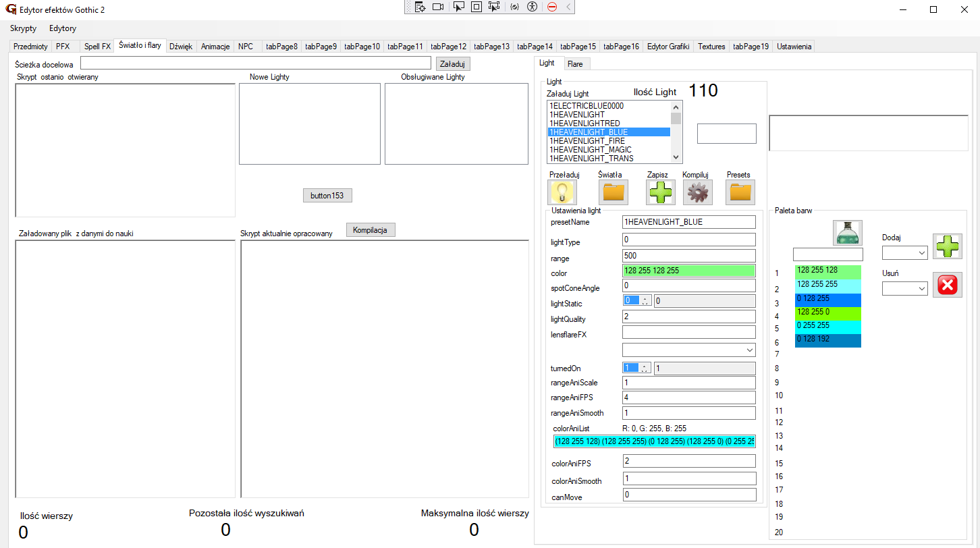Expand the Usuń dropdown

(904, 288)
